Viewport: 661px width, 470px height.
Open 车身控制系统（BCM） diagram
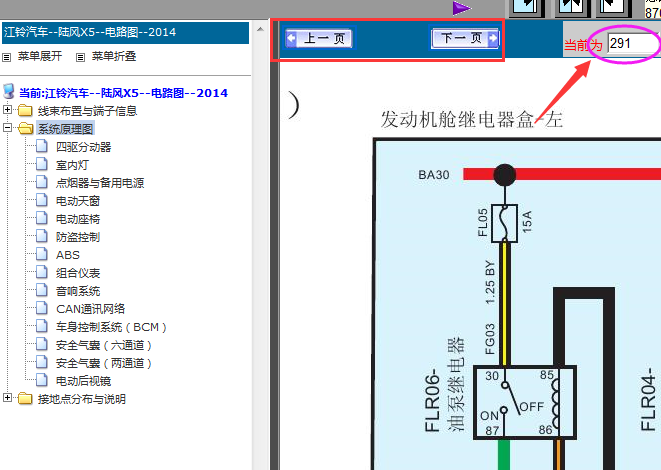click(111, 327)
